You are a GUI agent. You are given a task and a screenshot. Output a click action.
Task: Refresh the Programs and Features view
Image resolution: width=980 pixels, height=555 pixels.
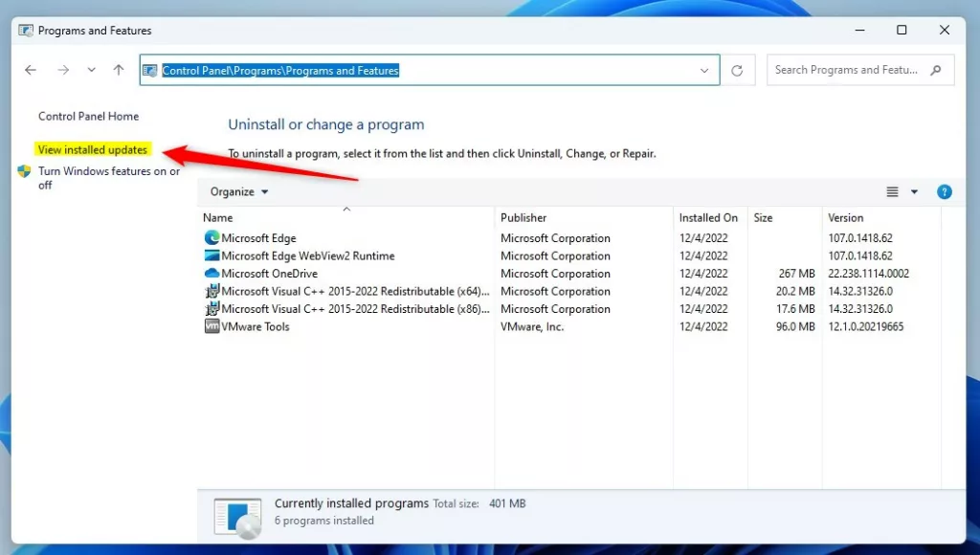point(738,71)
